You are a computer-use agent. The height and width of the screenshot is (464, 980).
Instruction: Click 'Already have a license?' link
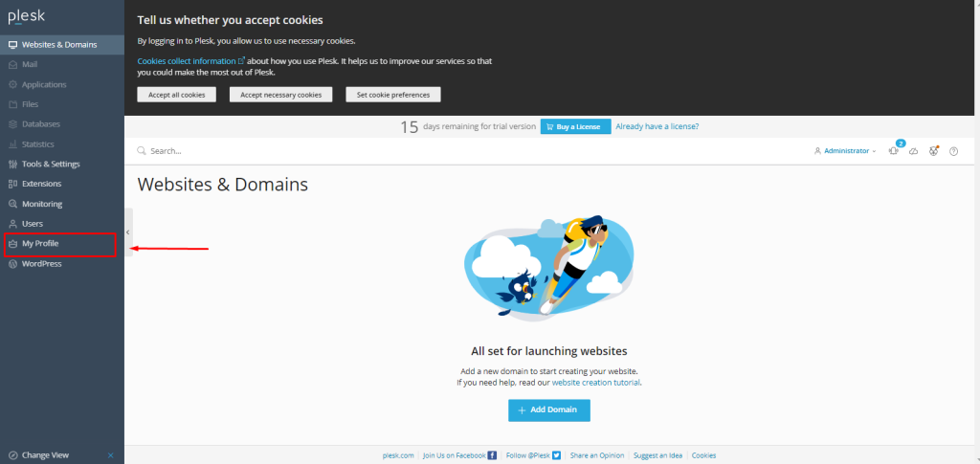click(x=657, y=126)
